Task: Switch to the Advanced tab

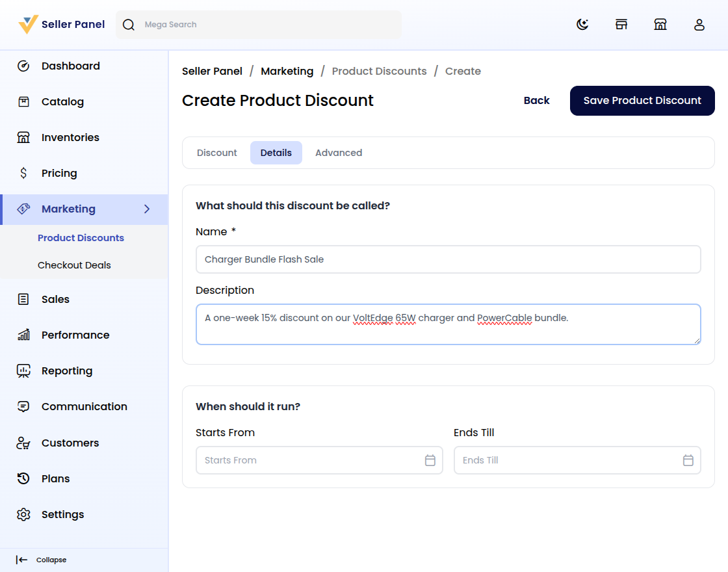Action: tap(339, 153)
